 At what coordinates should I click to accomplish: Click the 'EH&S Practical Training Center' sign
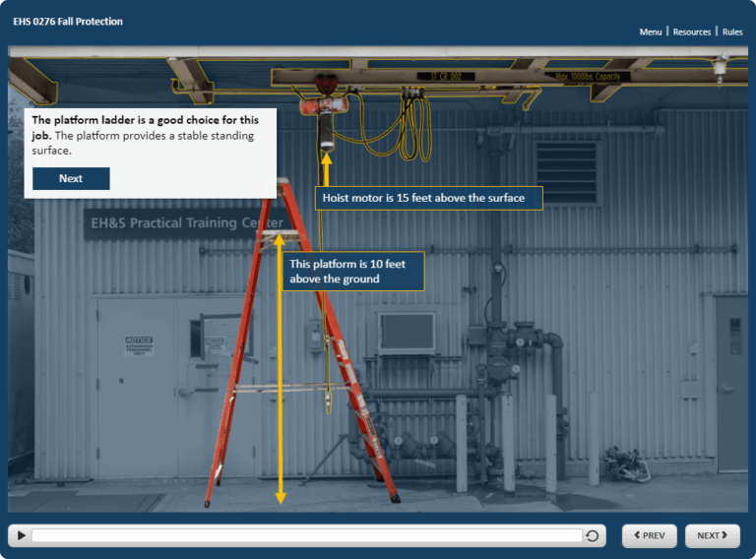tap(188, 223)
